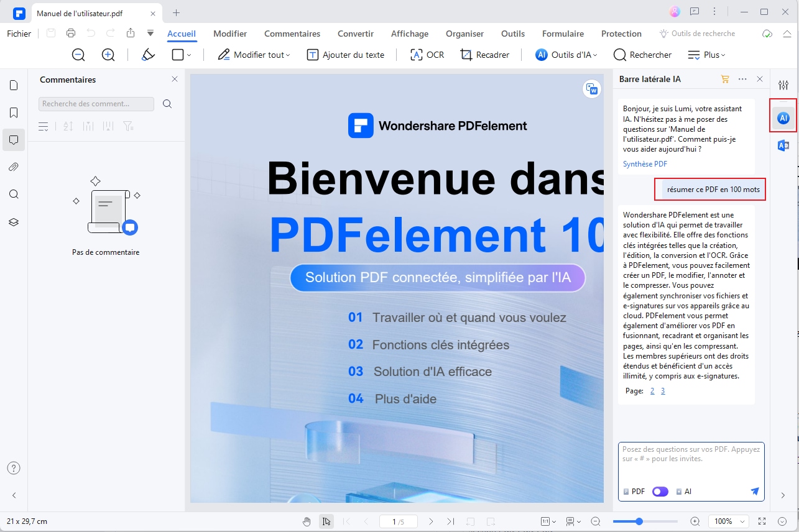799x532 pixels.
Task: Open the layers panel icon
Action: click(14, 222)
